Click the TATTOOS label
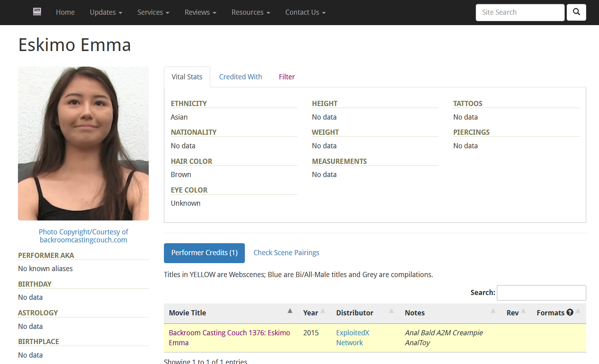The height and width of the screenshot is (364, 599). pos(468,104)
